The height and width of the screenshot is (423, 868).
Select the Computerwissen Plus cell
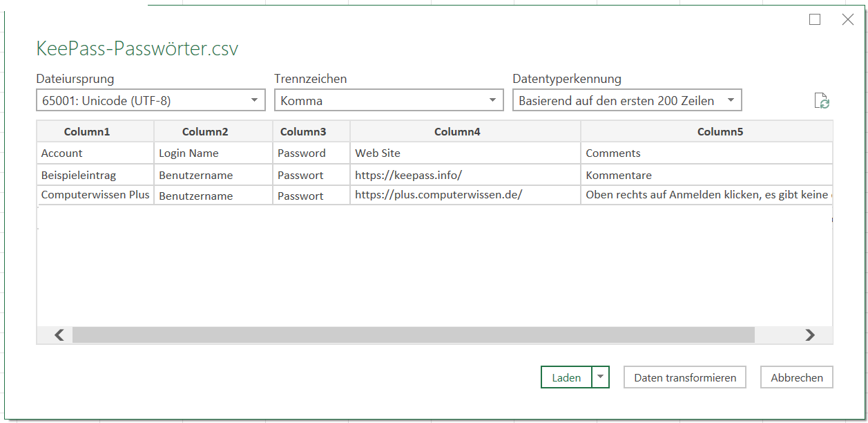pos(95,195)
